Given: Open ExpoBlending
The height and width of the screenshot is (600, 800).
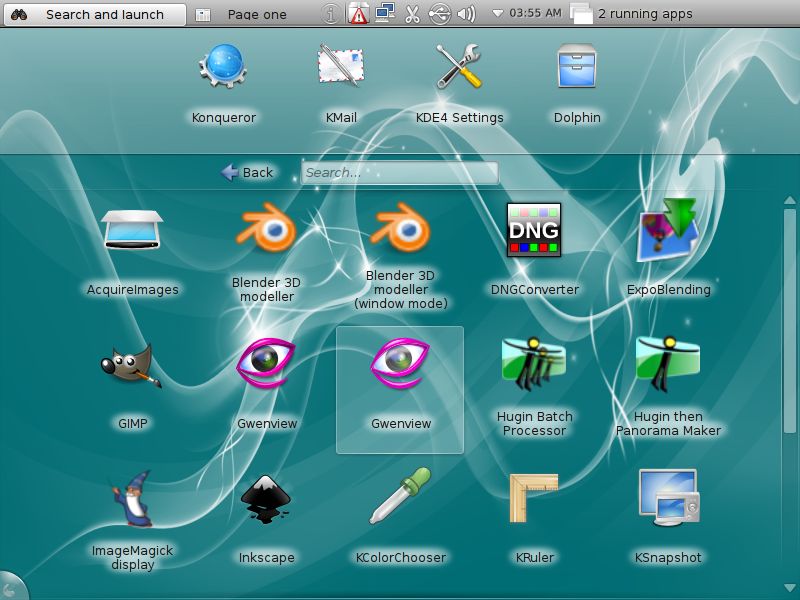Looking at the screenshot, I should tap(667, 232).
